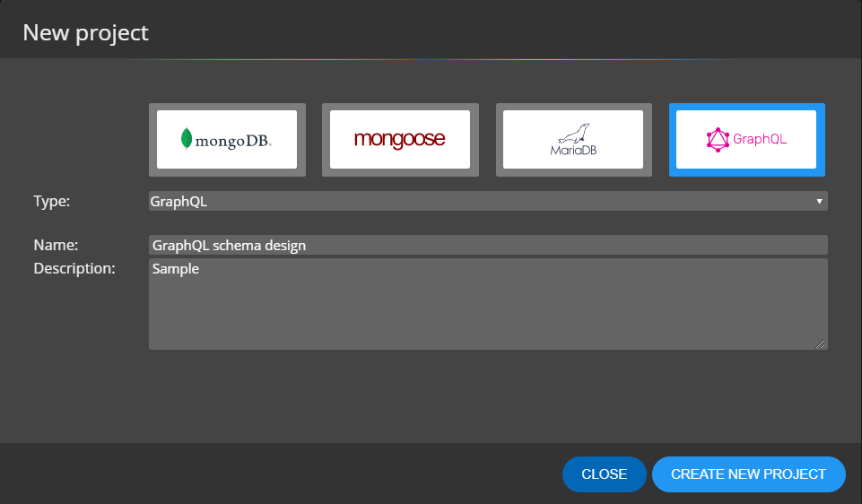Pick the MariaDB project type tile

[573, 140]
